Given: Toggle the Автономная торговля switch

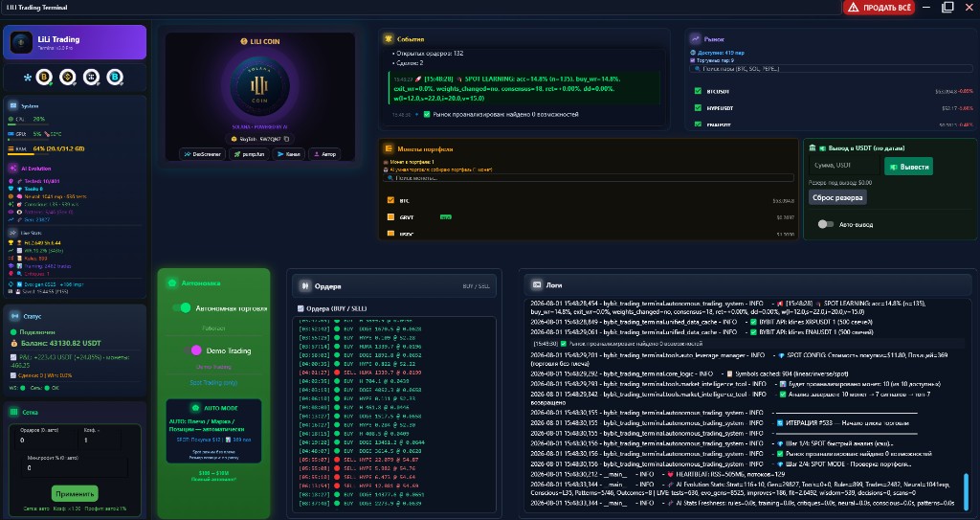Looking at the screenshot, I should 182,307.
